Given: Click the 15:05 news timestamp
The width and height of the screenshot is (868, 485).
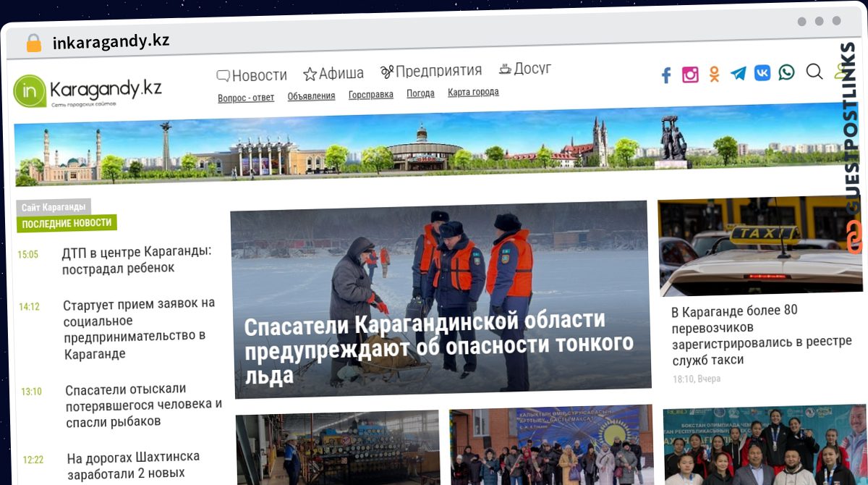Looking at the screenshot, I should pyautogui.click(x=28, y=255).
